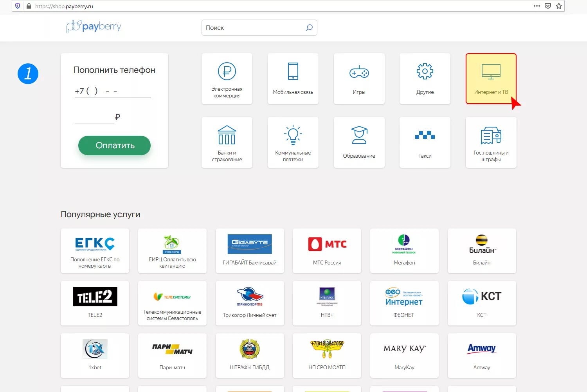Viewport: 587px width, 392px height.
Task: Open Банки и страхование category
Action: tap(227, 142)
